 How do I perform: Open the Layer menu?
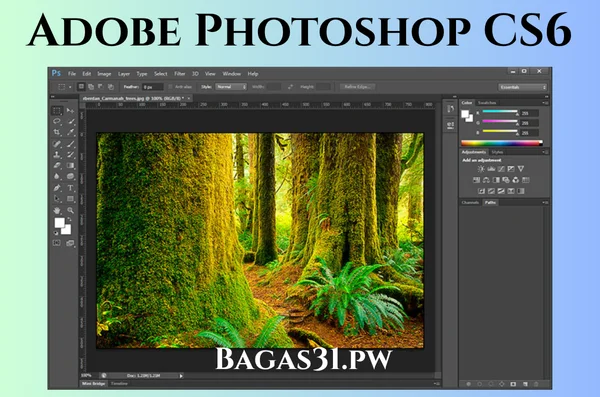click(x=124, y=74)
